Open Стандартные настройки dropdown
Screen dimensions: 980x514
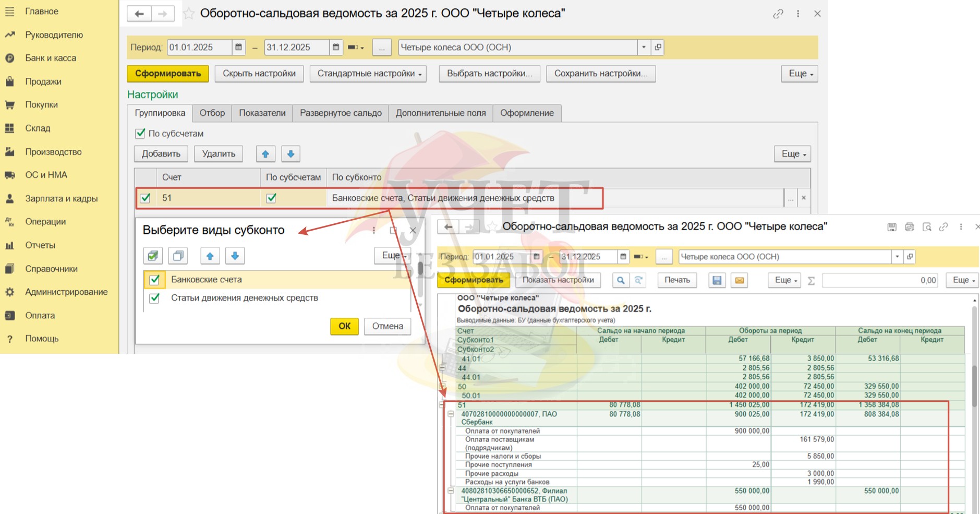click(x=369, y=74)
